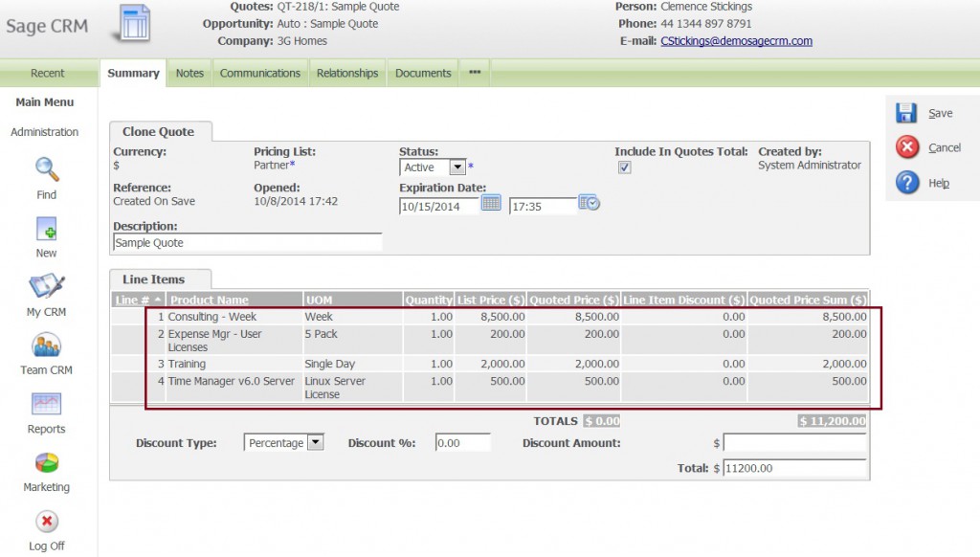Click the 'Time Manager v6.0 Server' row
980x557 pixels.
tap(490, 388)
